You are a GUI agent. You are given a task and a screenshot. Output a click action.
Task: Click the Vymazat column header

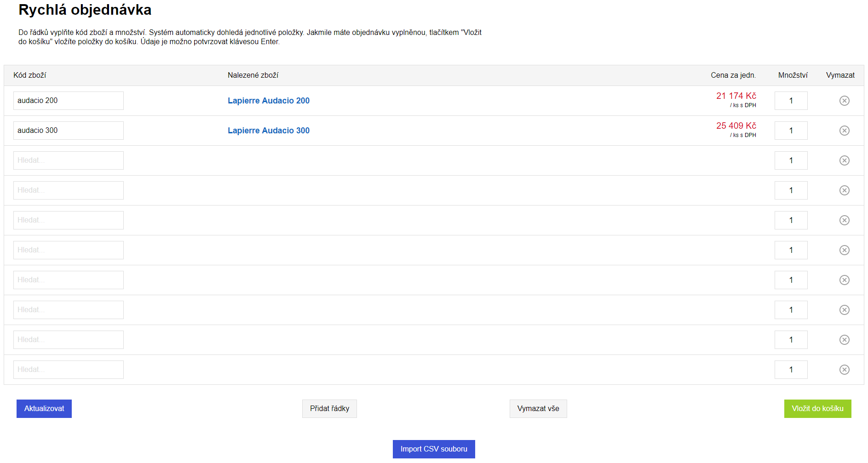[840, 75]
